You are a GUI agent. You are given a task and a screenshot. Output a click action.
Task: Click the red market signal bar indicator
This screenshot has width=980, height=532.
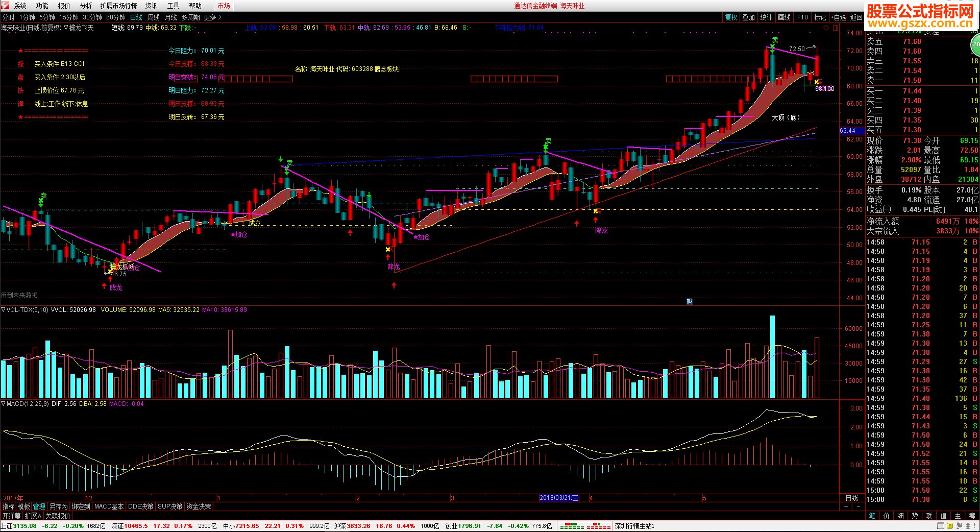tap(598, 526)
